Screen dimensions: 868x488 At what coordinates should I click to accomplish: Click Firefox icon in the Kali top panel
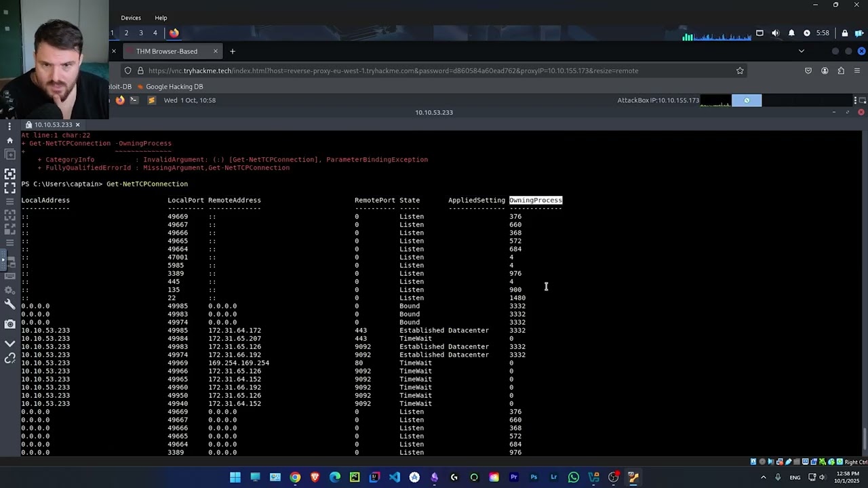point(174,33)
